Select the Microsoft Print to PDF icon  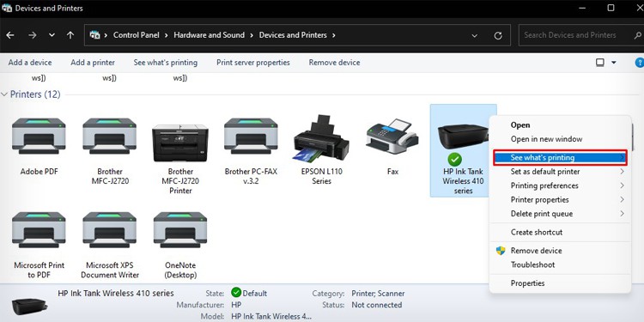click(x=39, y=230)
